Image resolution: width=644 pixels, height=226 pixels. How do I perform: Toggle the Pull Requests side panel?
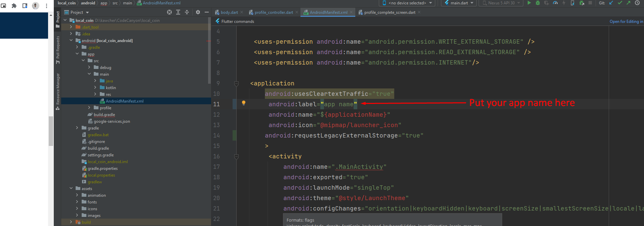click(x=58, y=49)
